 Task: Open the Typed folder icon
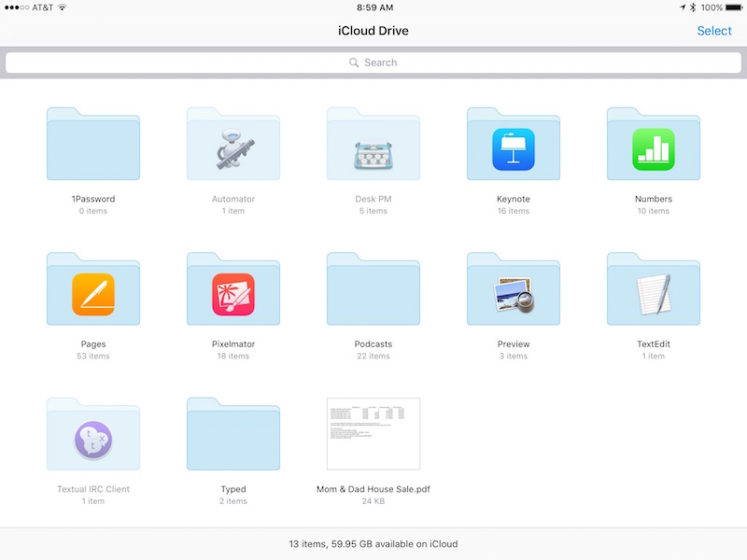(x=233, y=434)
